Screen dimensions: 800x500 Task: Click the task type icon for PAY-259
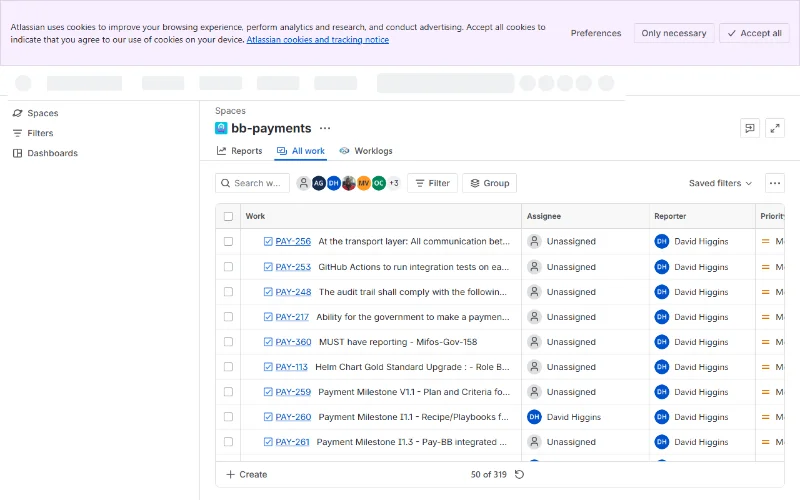(x=268, y=392)
